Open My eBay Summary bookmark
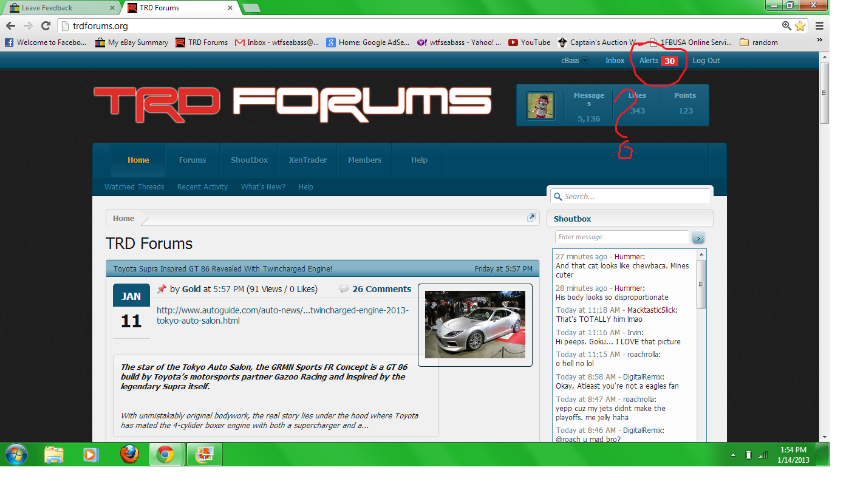 [x=132, y=43]
